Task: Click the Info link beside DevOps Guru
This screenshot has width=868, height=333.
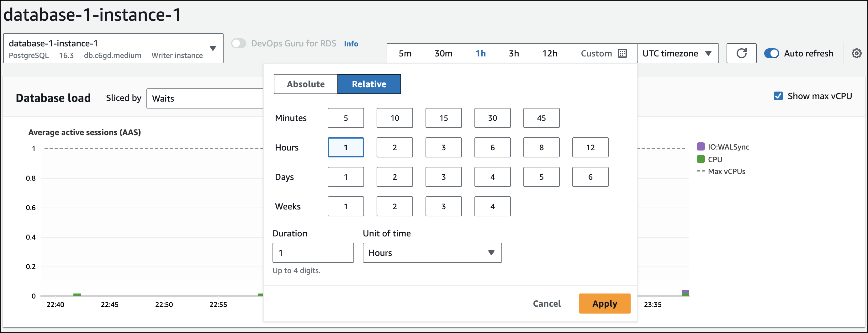Action: click(x=351, y=44)
